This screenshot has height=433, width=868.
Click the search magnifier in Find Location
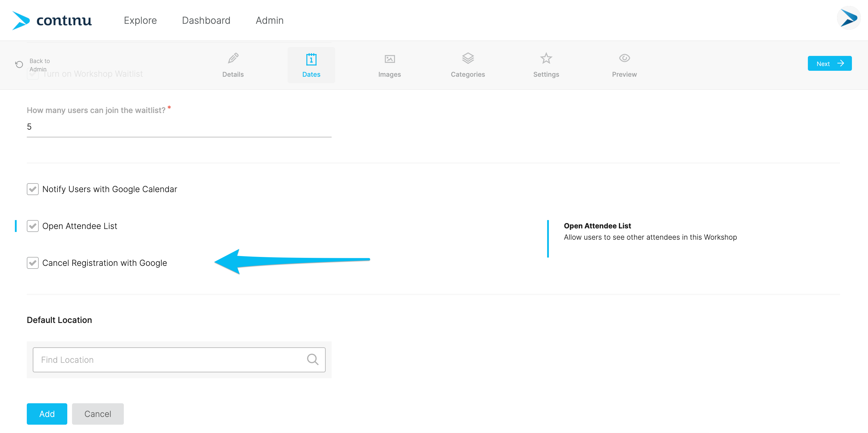coord(312,359)
